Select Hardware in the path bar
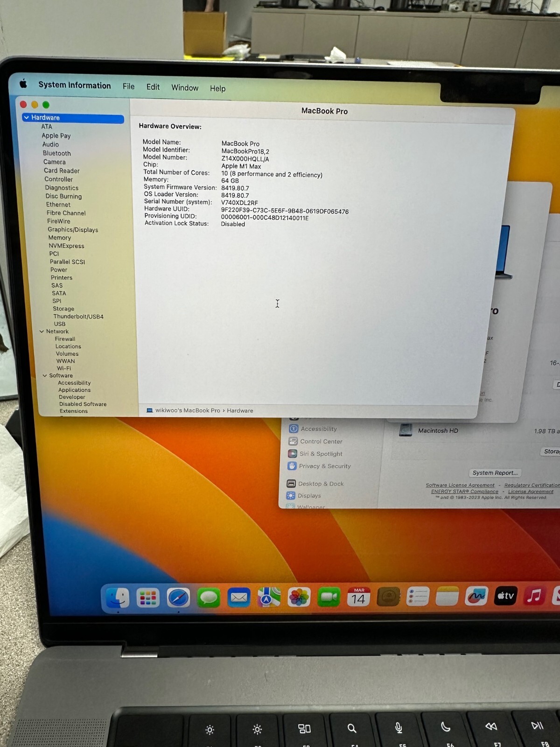 240,410
